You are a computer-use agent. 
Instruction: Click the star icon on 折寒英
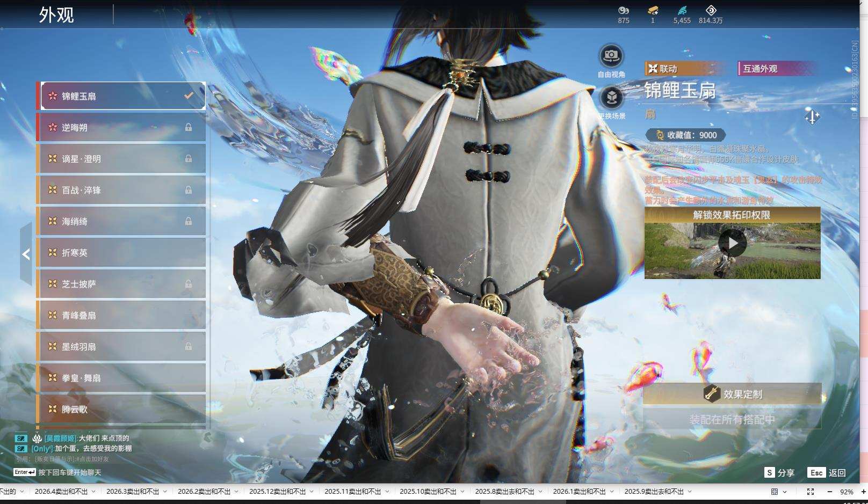point(53,252)
